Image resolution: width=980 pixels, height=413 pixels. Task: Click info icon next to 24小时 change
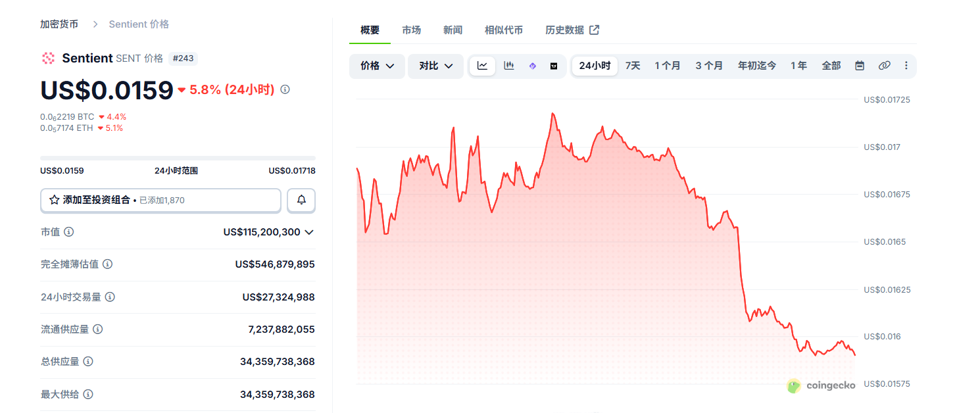285,89
